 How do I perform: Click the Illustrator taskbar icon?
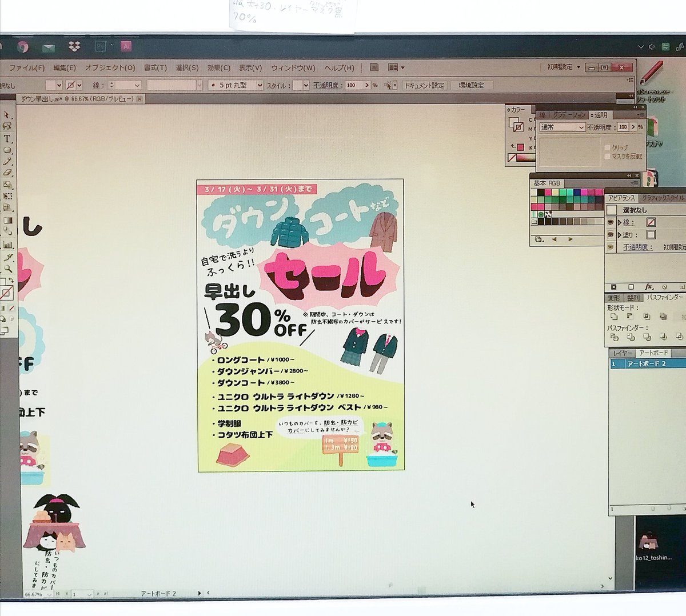pyautogui.click(x=126, y=46)
